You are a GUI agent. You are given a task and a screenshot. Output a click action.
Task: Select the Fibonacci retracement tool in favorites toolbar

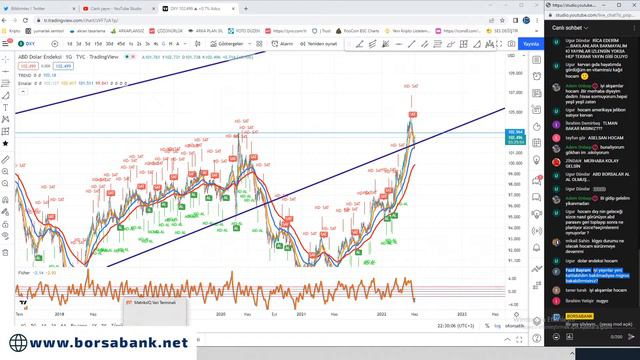coord(438,44)
